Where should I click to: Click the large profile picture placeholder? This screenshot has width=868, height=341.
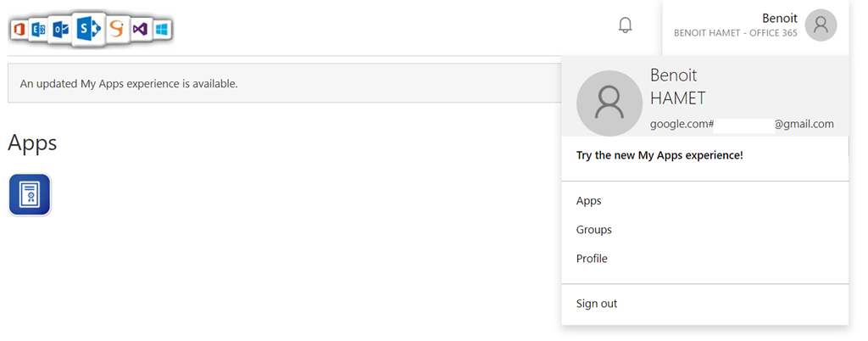click(609, 103)
